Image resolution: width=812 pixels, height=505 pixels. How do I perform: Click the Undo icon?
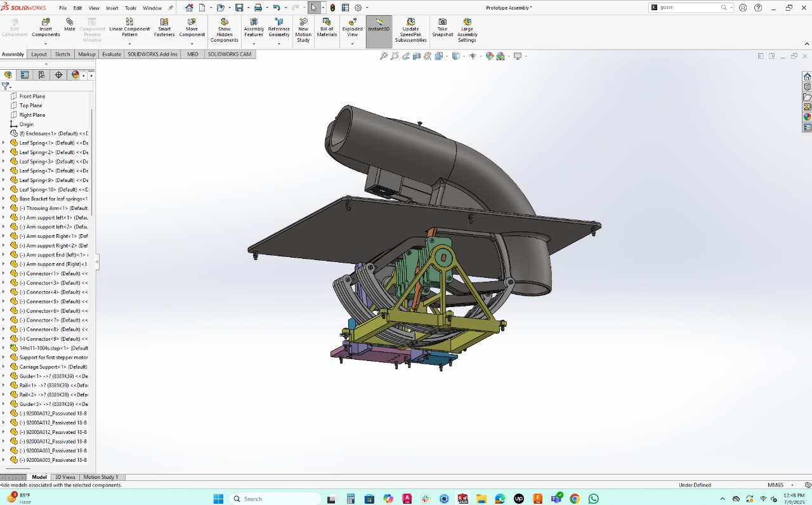[x=276, y=8]
